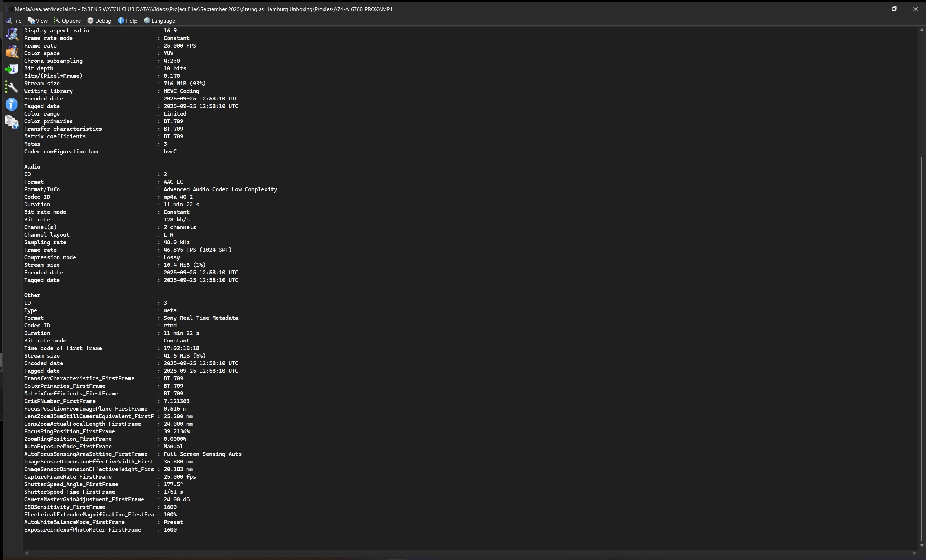The height and width of the screenshot is (560, 926).
Task: Click the blue About info sidebar icon
Action: click(12, 104)
